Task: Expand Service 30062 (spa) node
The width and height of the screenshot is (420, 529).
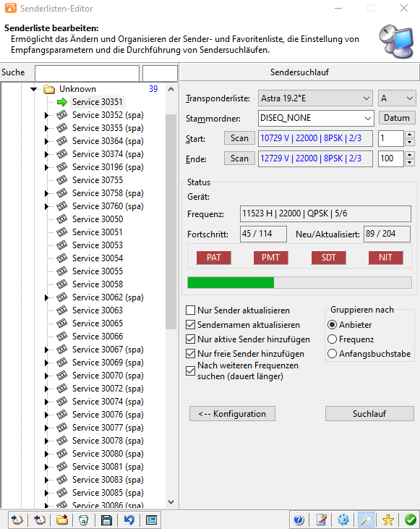Action: pyautogui.click(x=46, y=297)
